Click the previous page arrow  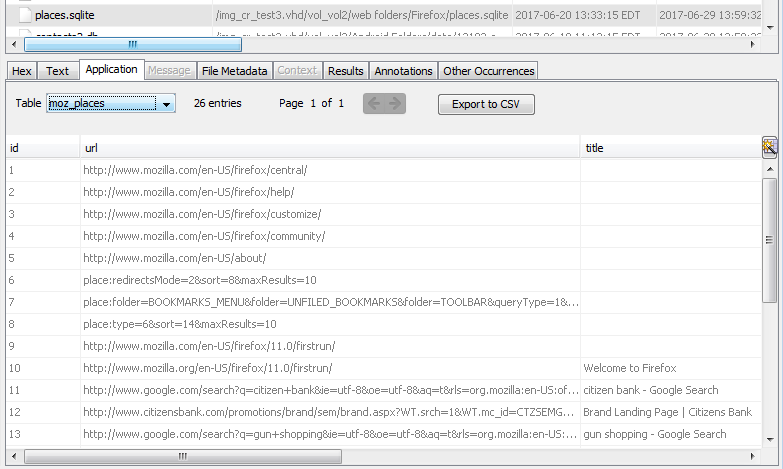(x=374, y=103)
